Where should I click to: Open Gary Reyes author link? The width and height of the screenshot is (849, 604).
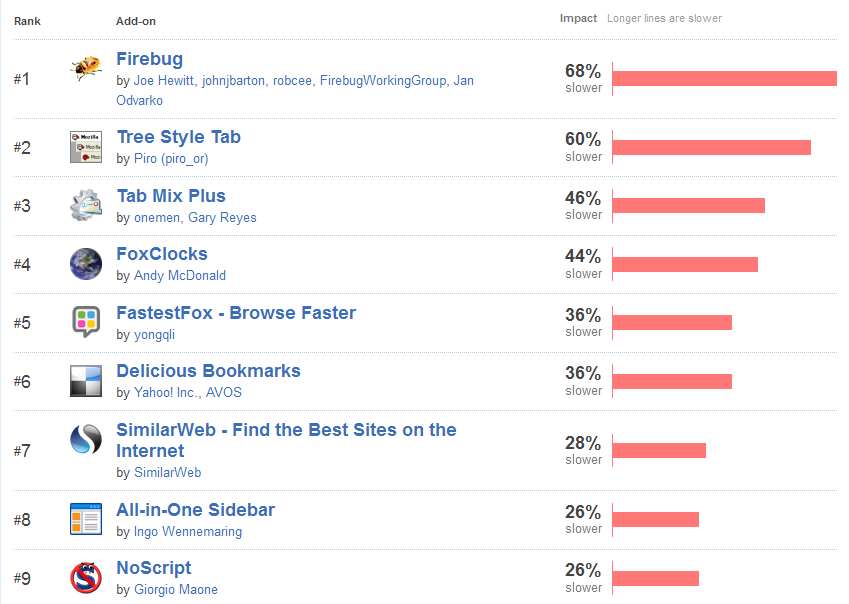click(x=222, y=218)
